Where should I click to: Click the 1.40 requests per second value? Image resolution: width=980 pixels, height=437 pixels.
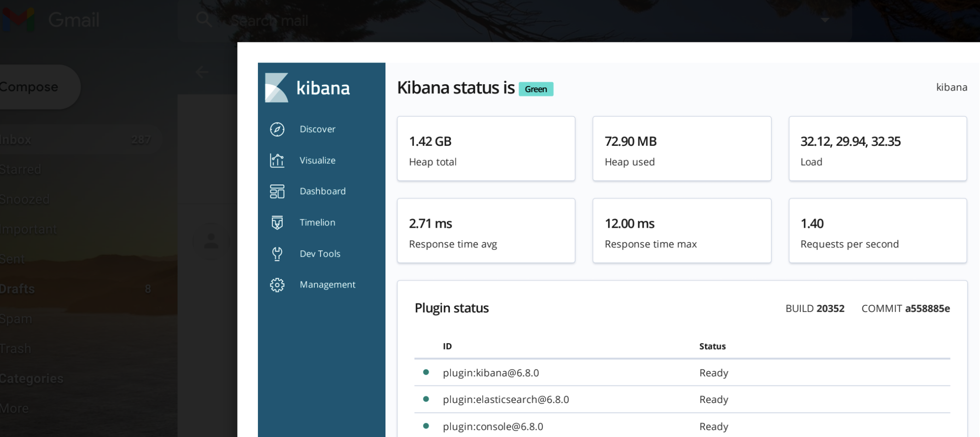[x=812, y=224]
